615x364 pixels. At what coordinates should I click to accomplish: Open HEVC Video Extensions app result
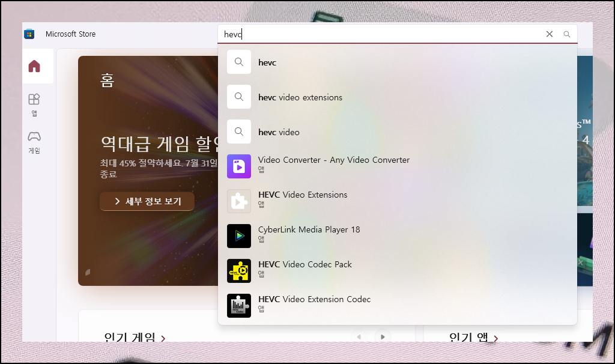(x=398, y=201)
